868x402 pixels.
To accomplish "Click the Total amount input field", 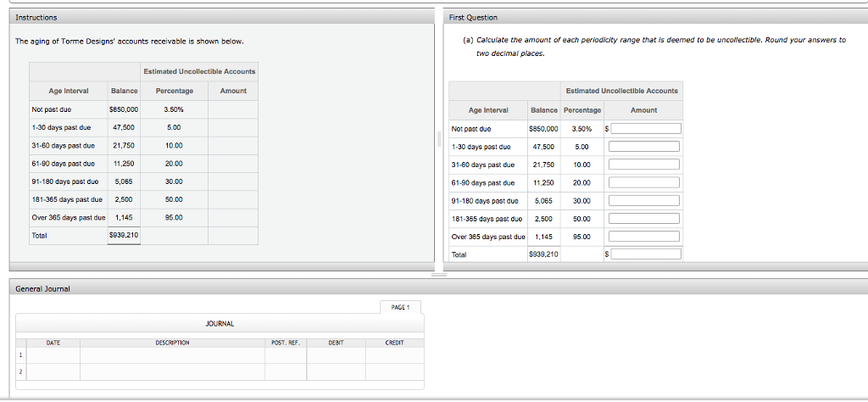I will [x=645, y=254].
